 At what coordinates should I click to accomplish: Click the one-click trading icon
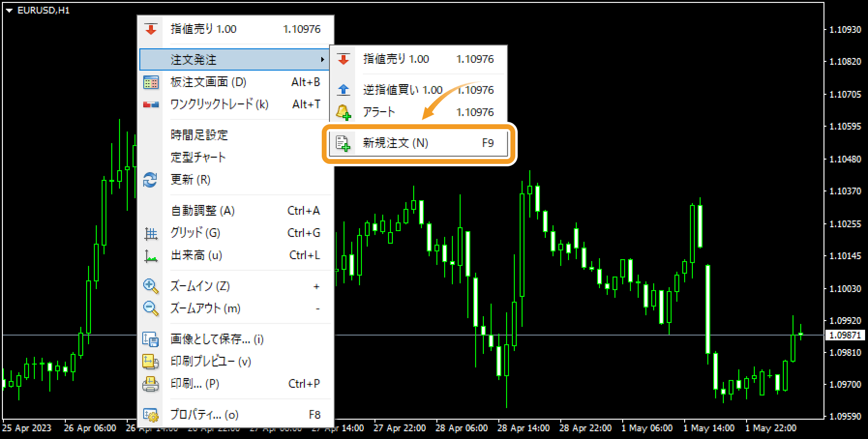pos(150,104)
